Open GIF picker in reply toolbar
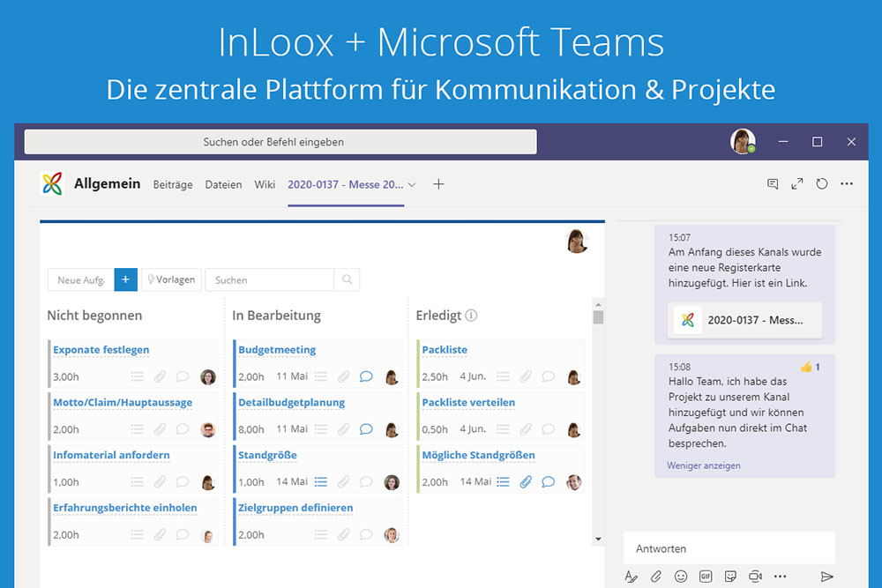 pos(706,577)
